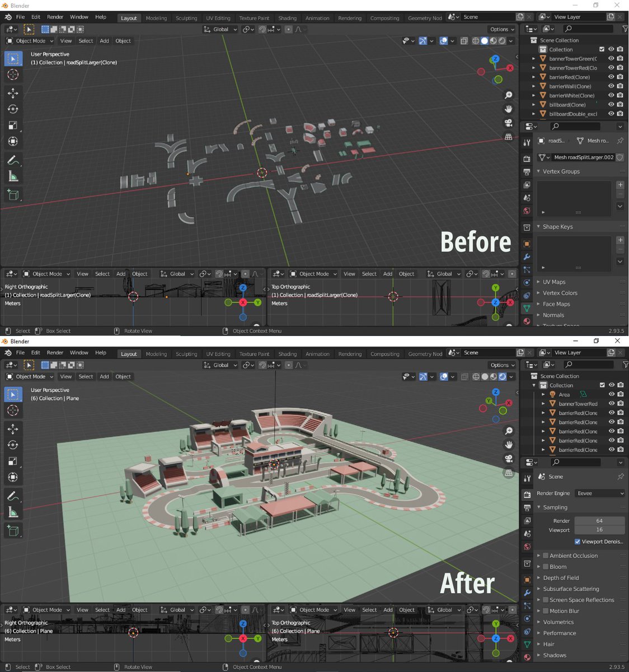Pick the Measure tool in the Before window
This screenshot has height=672, width=629.
click(x=13, y=176)
